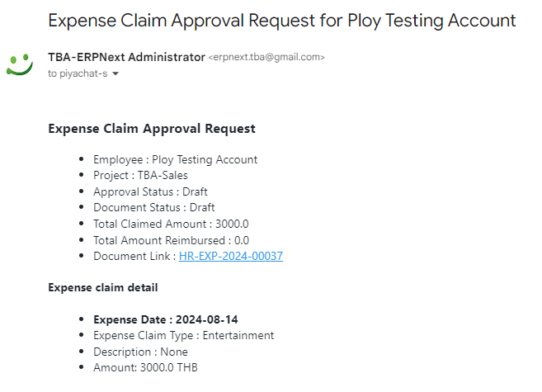The image size is (542, 392).
Task: Click the email subject title at top
Action: point(282,21)
